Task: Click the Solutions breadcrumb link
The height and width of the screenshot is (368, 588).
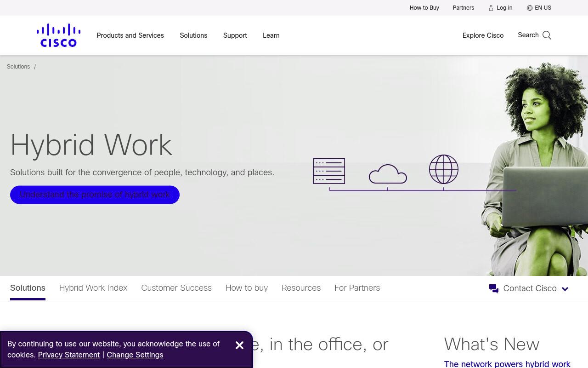Action: (18, 67)
